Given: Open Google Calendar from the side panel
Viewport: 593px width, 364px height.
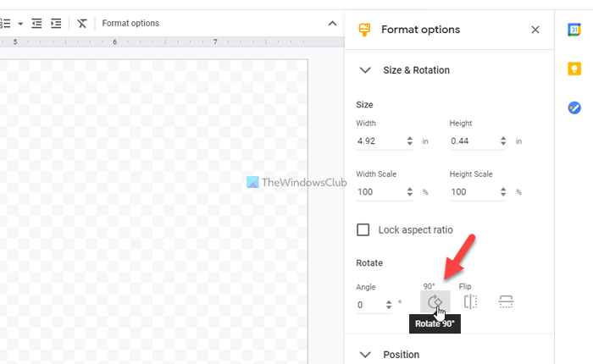Looking at the screenshot, I should click(574, 30).
